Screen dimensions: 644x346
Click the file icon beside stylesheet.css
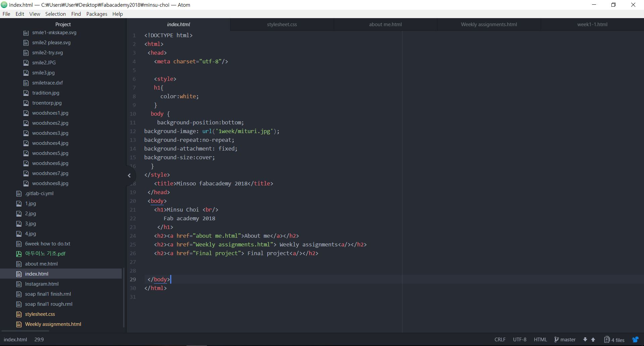pyautogui.click(x=19, y=314)
